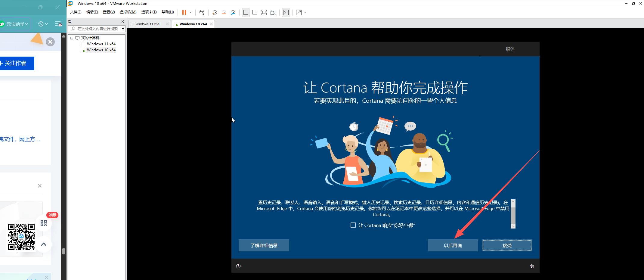
Task: Dismiss the popup with gray round X
Action: (x=50, y=42)
